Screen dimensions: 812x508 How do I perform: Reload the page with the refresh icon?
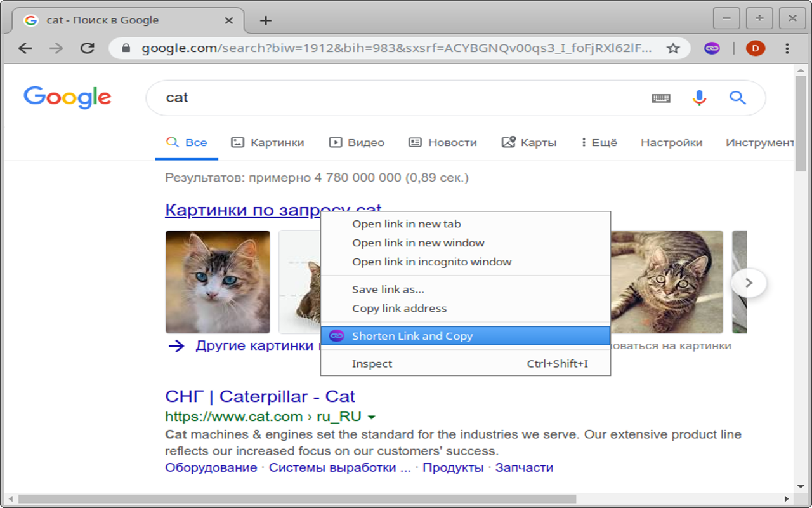pos(88,48)
